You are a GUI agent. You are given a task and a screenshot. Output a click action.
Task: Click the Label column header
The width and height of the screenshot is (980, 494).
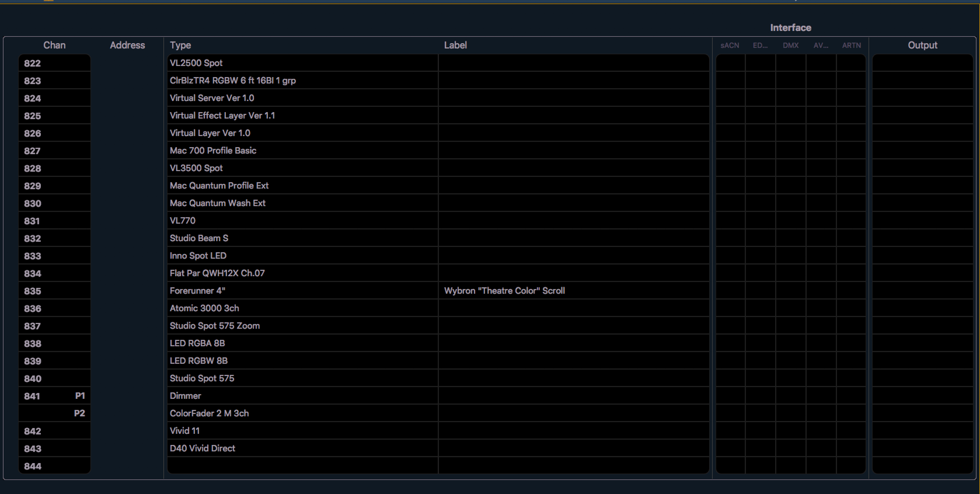pos(455,45)
